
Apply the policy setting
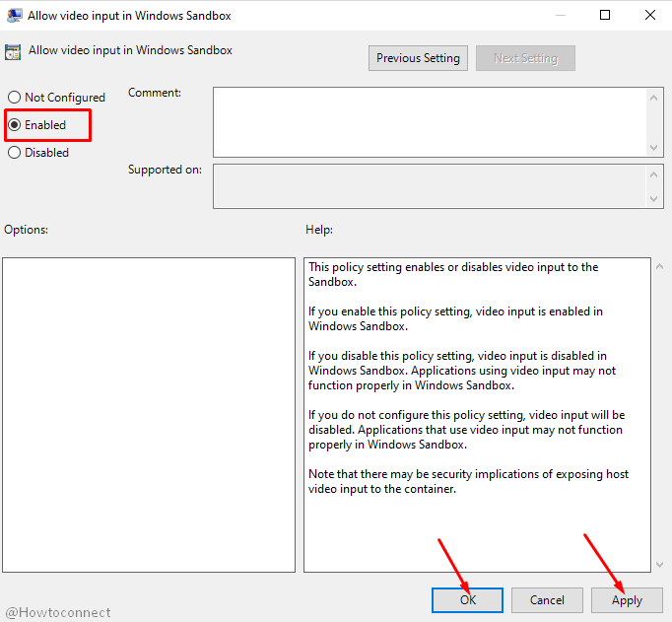click(x=627, y=600)
